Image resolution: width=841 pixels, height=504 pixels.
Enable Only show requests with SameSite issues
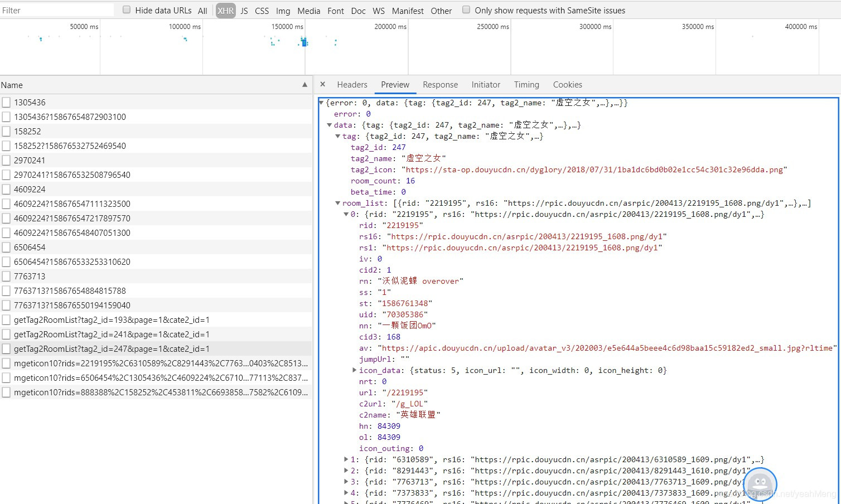[466, 9]
